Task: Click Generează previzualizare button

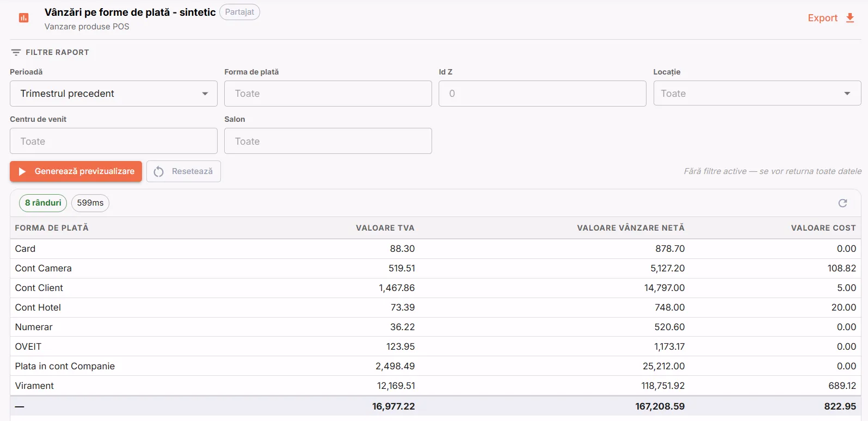Action: pyautogui.click(x=76, y=171)
